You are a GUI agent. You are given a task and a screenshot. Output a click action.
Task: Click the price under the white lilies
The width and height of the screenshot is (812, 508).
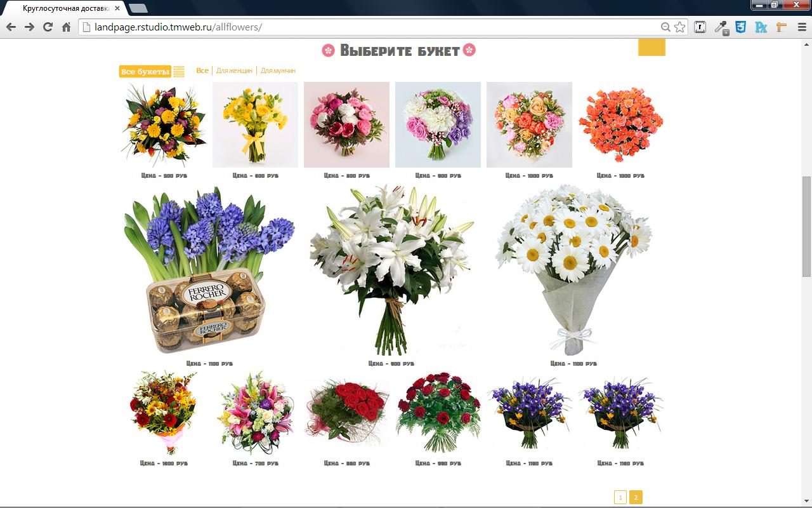(391, 364)
